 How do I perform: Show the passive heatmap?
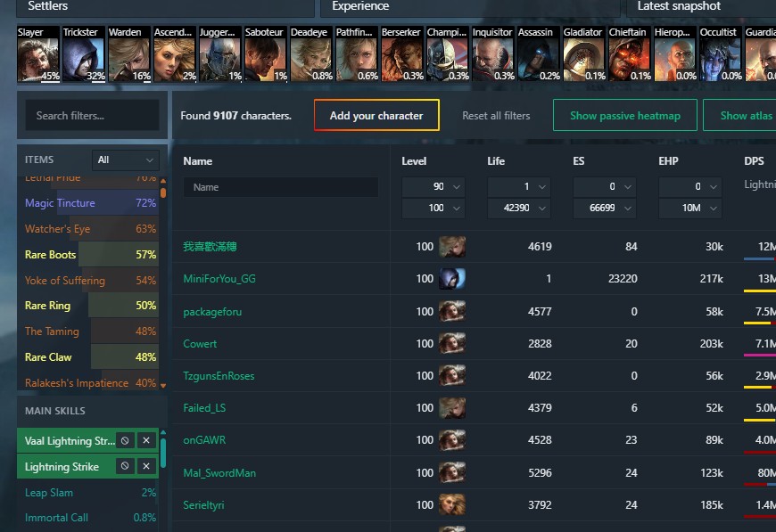[x=625, y=116]
